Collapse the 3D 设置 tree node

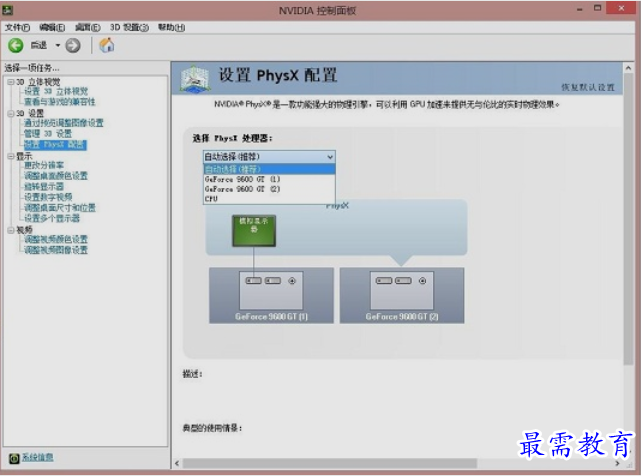[x=11, y=113]
